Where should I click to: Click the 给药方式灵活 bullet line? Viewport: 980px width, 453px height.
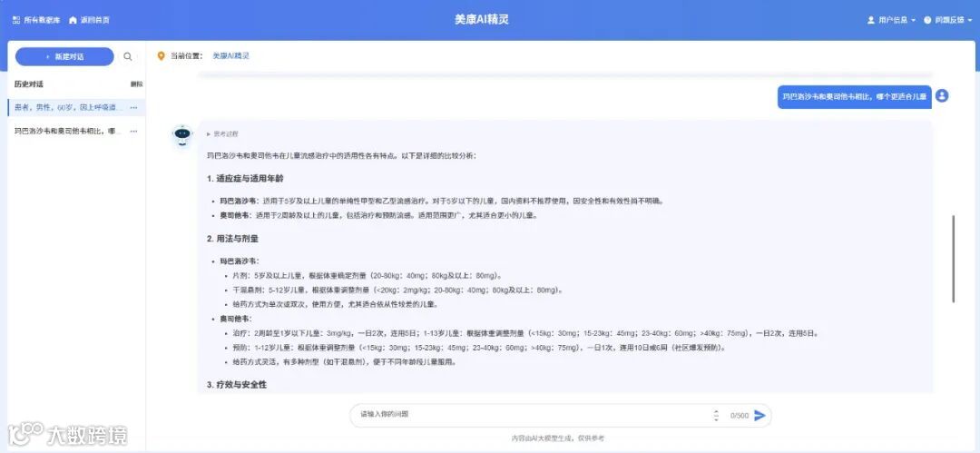pyautogui.click(x=344, y=362)
